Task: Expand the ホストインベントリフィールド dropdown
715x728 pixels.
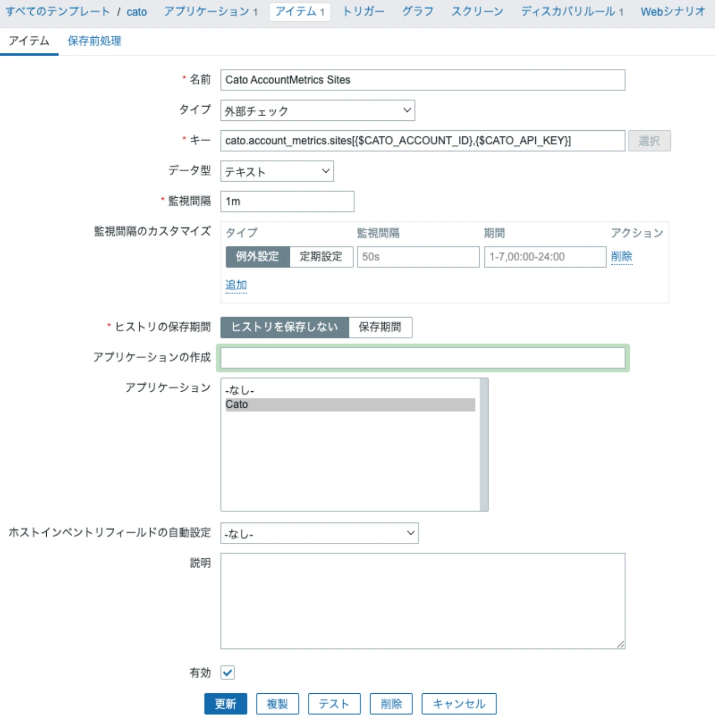Action: (x=319, y=533)
